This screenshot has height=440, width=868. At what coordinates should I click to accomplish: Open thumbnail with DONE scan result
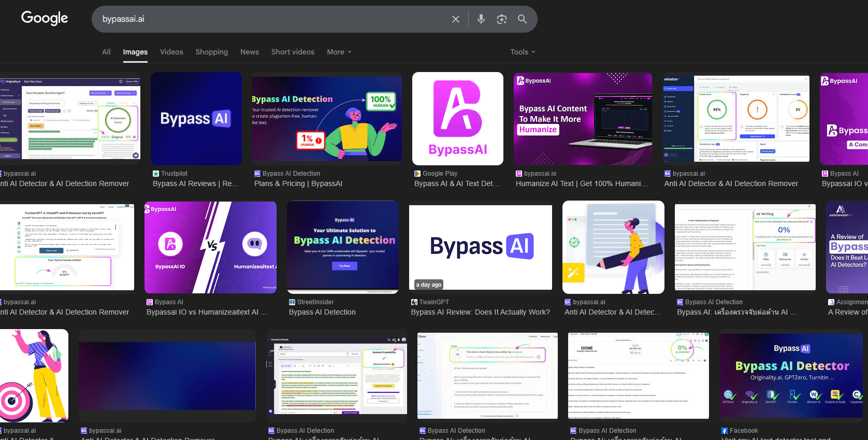639,376
